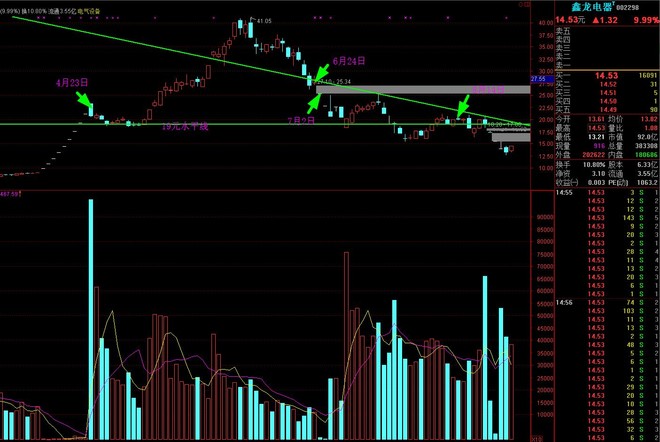This screenshot has height=442, width=660.
Task: Click the 14:56 timestamp in the trade list
Action: 564,302
